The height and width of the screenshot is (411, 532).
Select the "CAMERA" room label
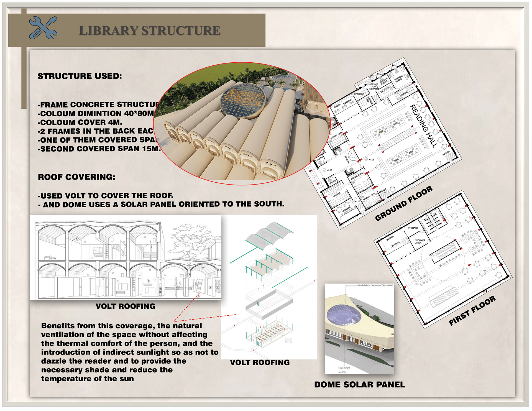coord(319,159)
